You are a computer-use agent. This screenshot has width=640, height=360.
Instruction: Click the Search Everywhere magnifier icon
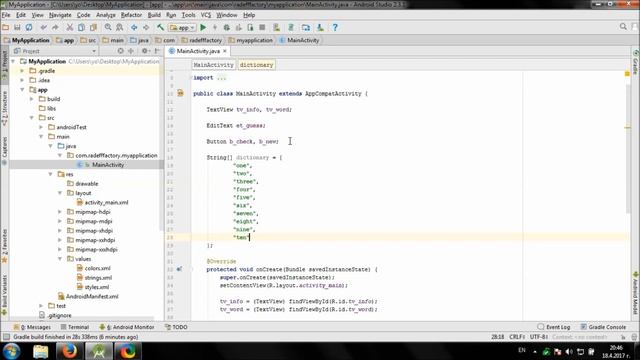[x=623, y=27]
